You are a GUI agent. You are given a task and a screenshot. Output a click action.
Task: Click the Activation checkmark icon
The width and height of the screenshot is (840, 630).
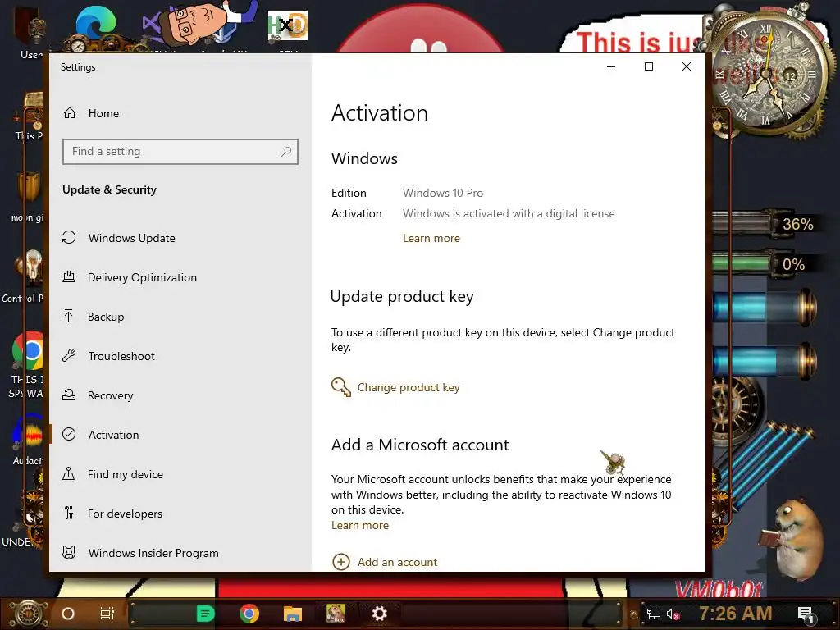coord(69,434)
